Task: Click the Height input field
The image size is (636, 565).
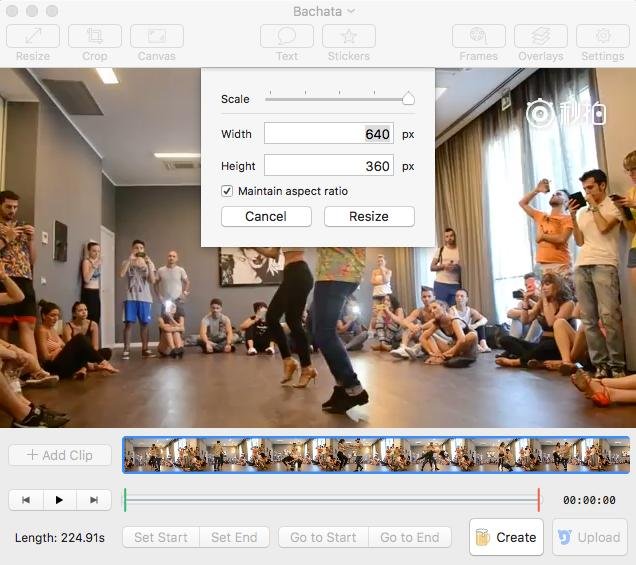Action: [329, 165]
